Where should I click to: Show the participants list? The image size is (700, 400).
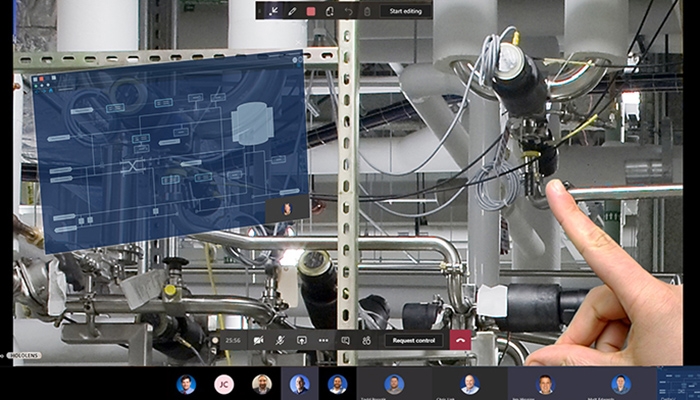367,340
